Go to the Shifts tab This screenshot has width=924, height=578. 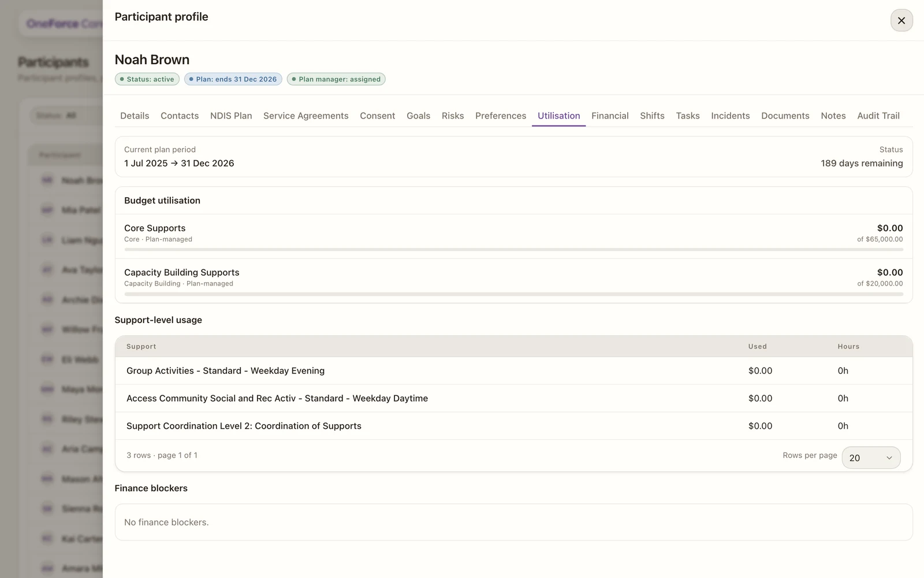pos(652,116)
